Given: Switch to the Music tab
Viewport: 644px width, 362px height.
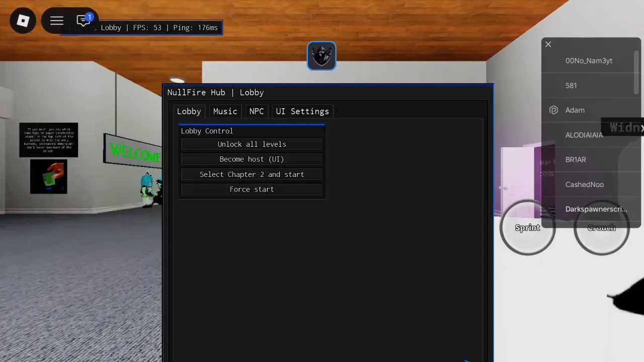Looking at the screenshot, I should point(225,112).
